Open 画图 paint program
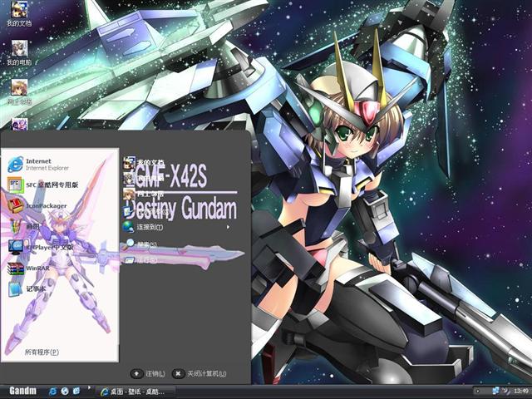The image size is (532, 399). pyautogui.click(x=24, y=226)
